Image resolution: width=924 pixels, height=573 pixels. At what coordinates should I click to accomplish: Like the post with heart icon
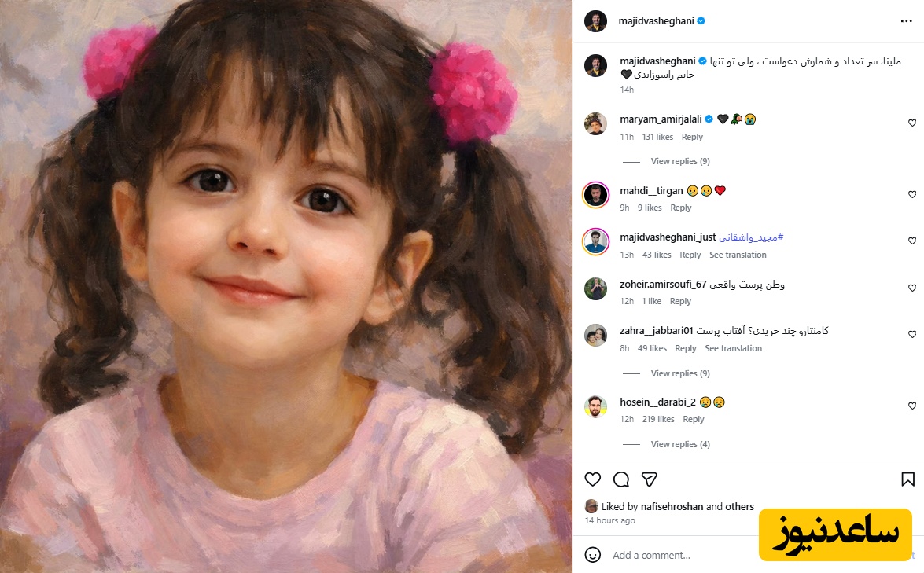(x=593, y=479)
